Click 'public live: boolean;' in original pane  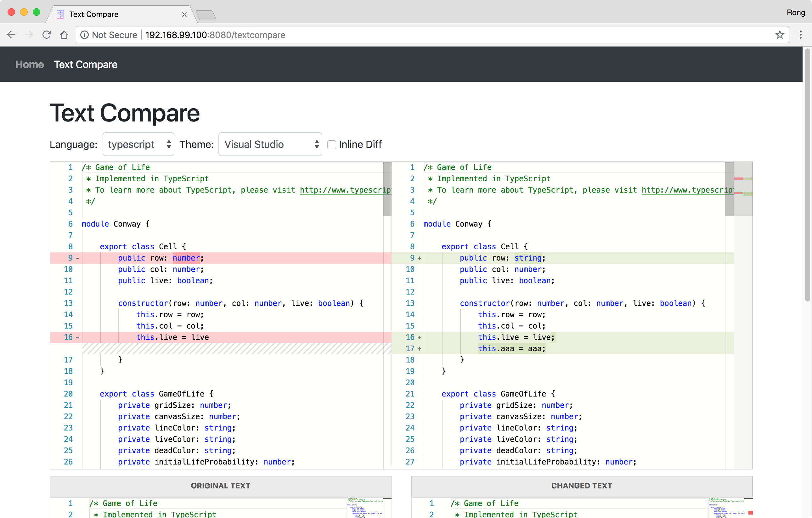(x=165, y=281)
